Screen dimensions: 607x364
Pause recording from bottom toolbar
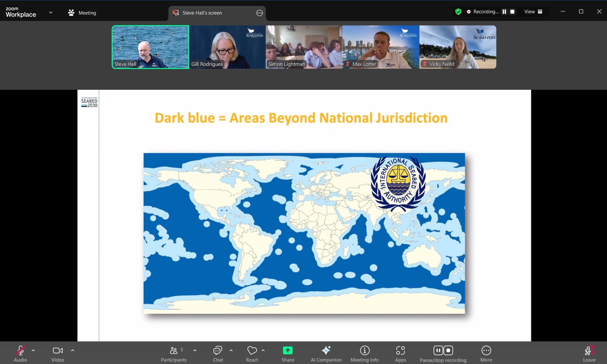438,350
